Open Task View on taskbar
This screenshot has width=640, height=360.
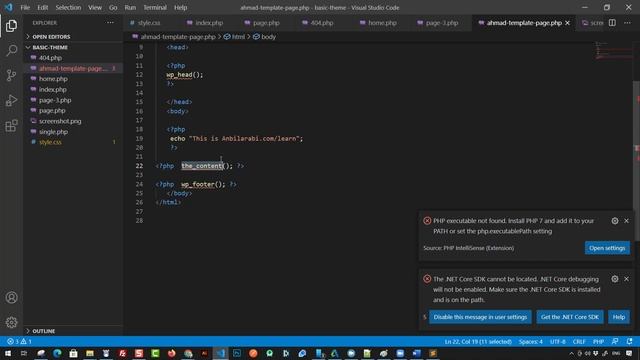click(x=24, y=353)
